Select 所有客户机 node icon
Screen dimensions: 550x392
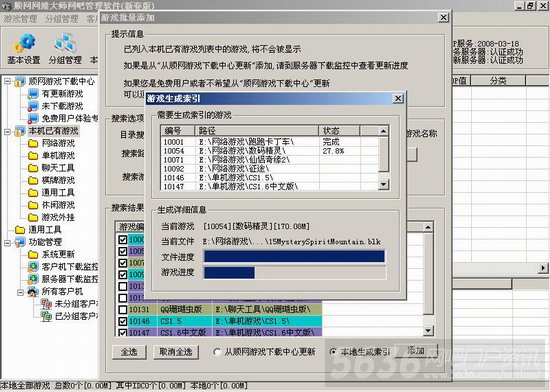[x=33, y=291]
